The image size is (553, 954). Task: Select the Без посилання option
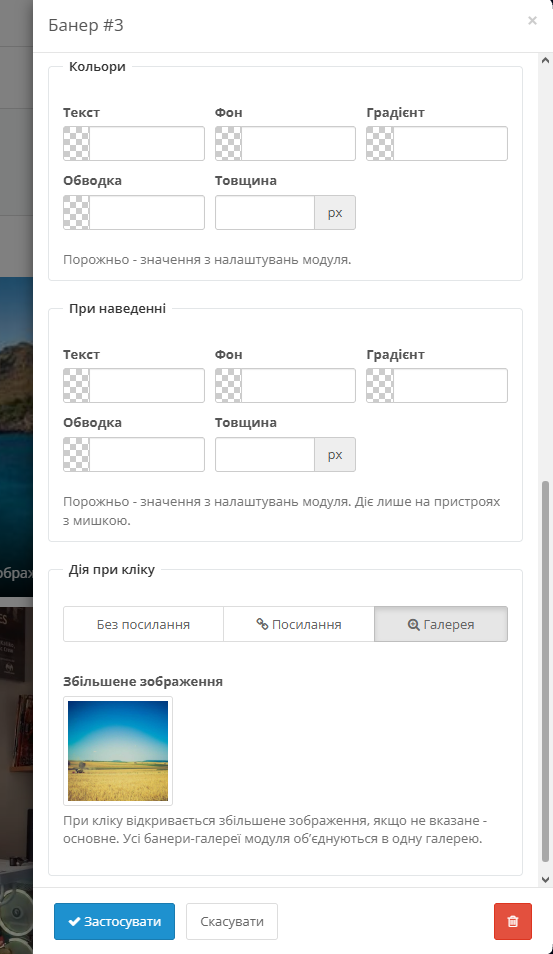[144, 624]
